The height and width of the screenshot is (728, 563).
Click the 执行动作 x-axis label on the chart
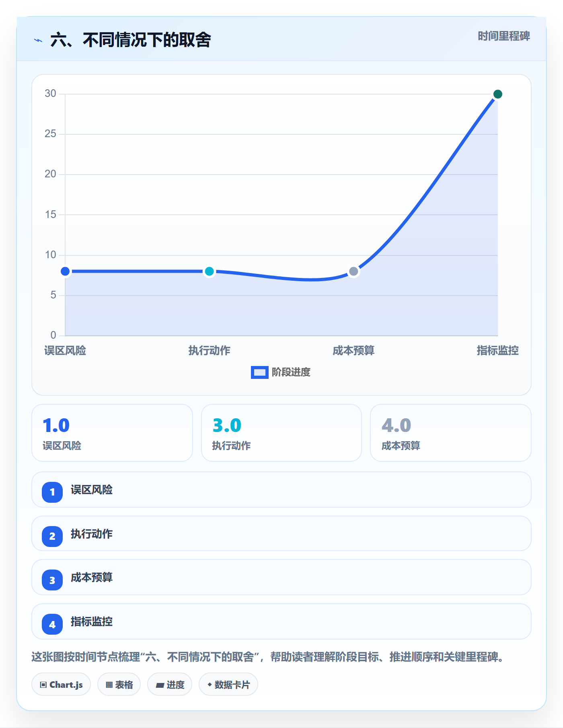pyautogui.click(x=209, y=351)
